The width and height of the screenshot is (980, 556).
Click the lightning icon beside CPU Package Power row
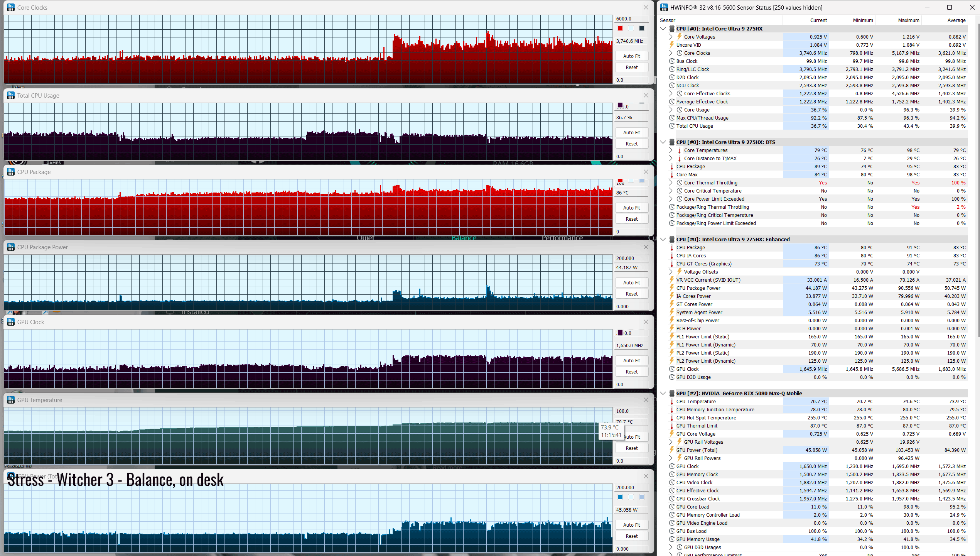(x=672, y=288)
